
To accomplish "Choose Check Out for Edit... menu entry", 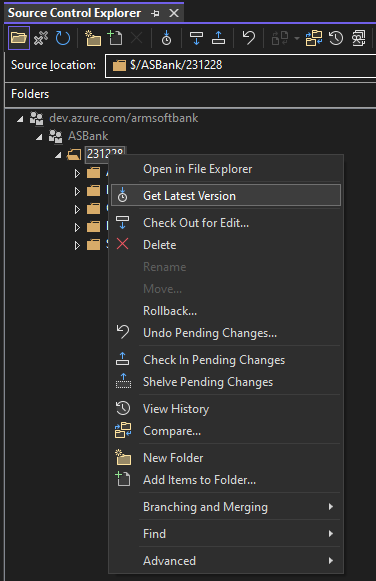I will point(226,223).
